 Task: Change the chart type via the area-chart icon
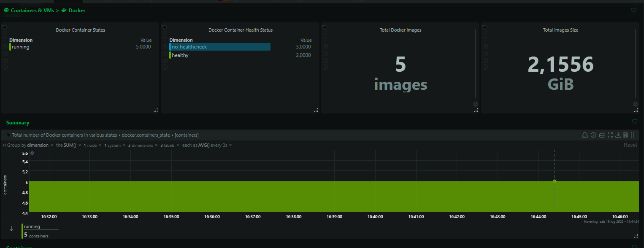[602, 135]
